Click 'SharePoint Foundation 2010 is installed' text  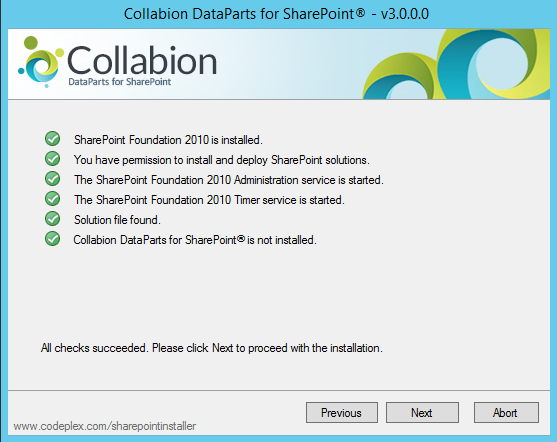168,140
